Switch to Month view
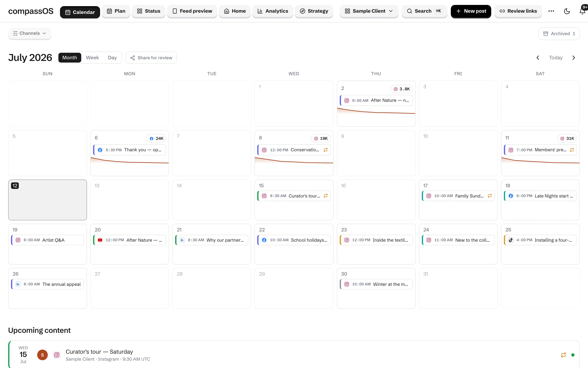This screenshot has height=368, width=588. tap(69, 58)
